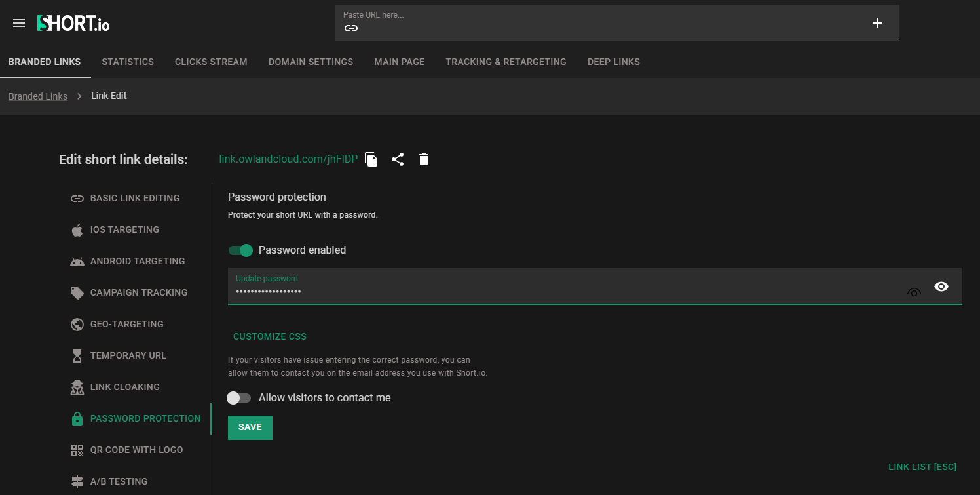Viewport: 980px width, 495px height.
Task: Click the Branded Links breadcrumb link
Action: point(38,96)
